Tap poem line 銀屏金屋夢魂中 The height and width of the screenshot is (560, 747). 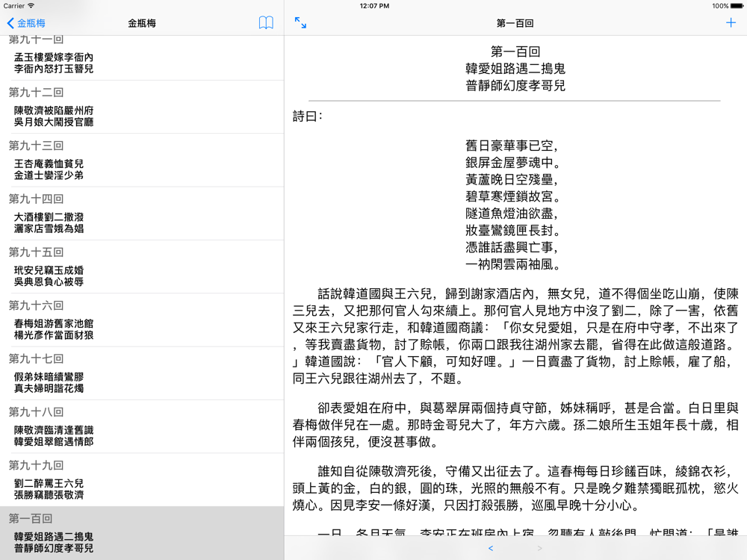click(x=512, y=163)
